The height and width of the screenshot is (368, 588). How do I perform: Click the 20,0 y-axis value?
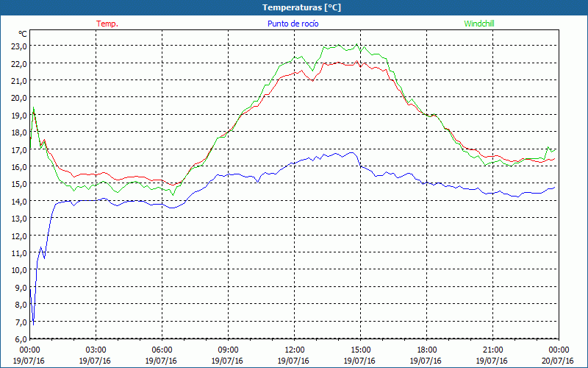(19, 98)
